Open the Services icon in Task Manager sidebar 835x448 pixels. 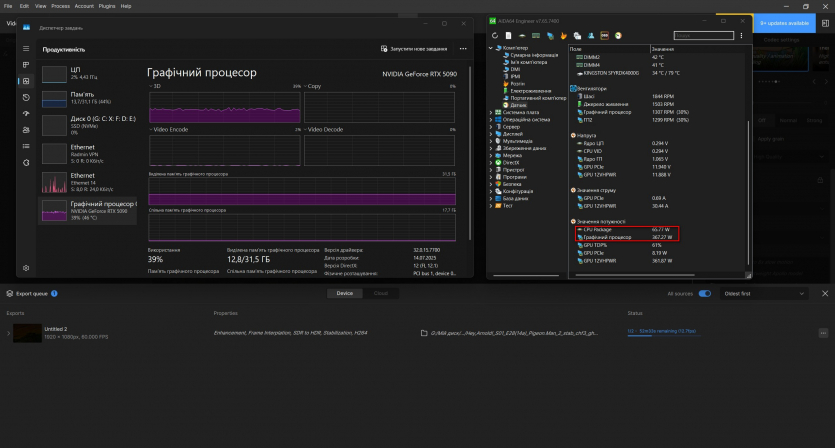[26, 161]
